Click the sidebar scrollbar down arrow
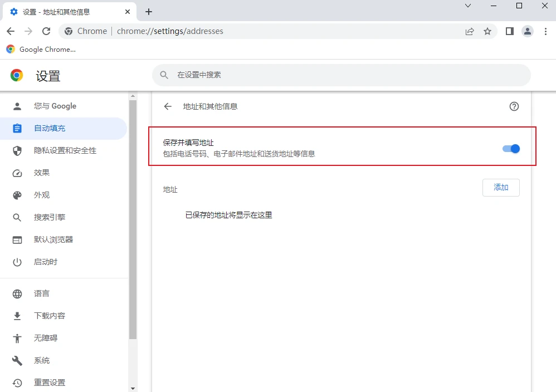The height and width of the screenshot is (392, 556). 133,389
